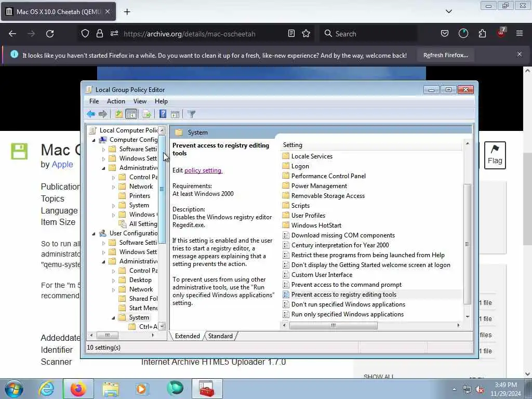Select Run only specified Windows applications

point(348,314)
